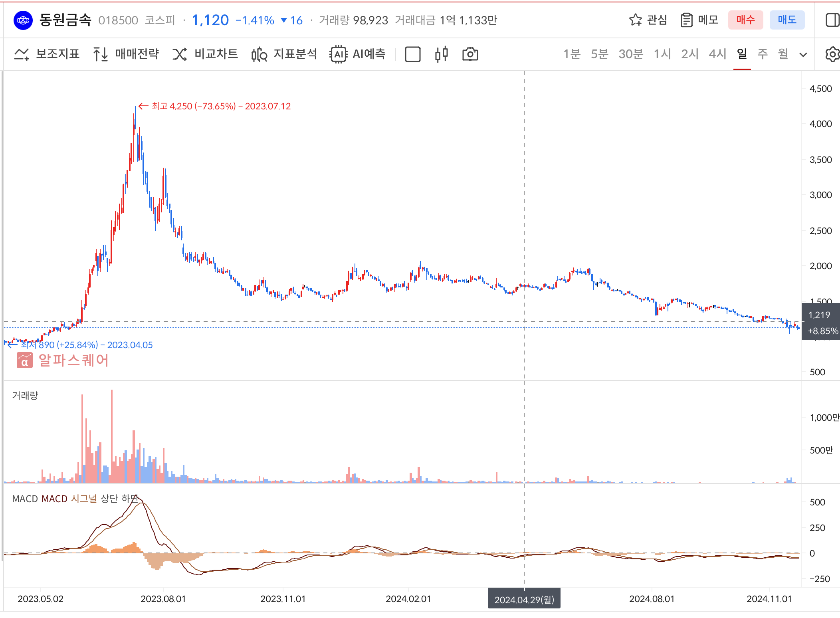
Task: Click the square fullscreen frame icon
Action: point(413,54)
